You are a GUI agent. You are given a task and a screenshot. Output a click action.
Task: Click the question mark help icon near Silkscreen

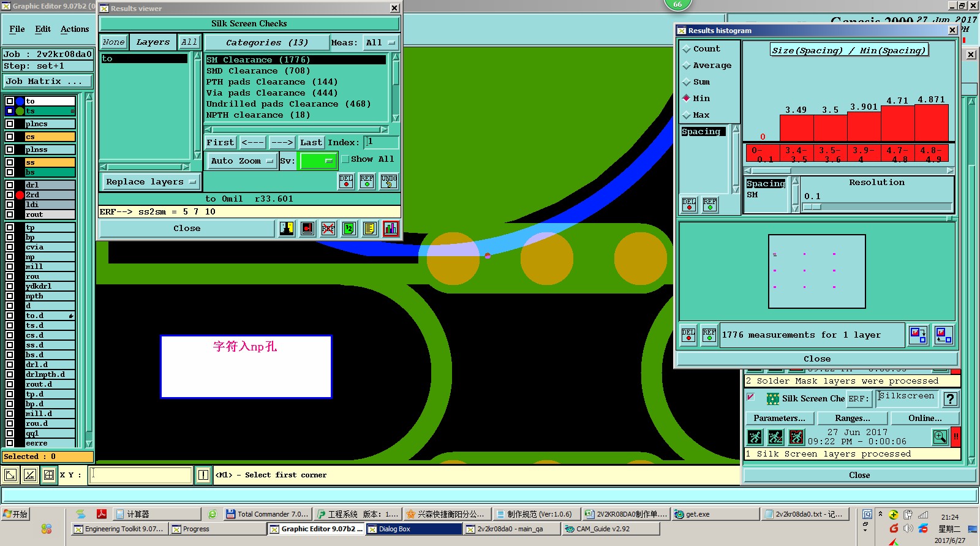950,399
